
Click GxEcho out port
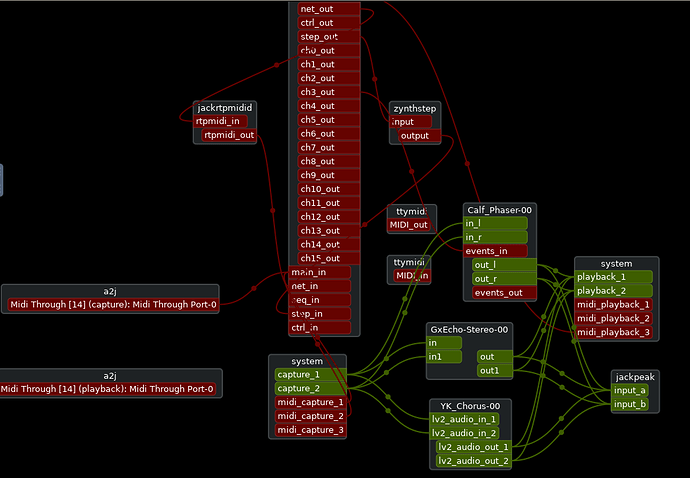[x=495, y=357]
